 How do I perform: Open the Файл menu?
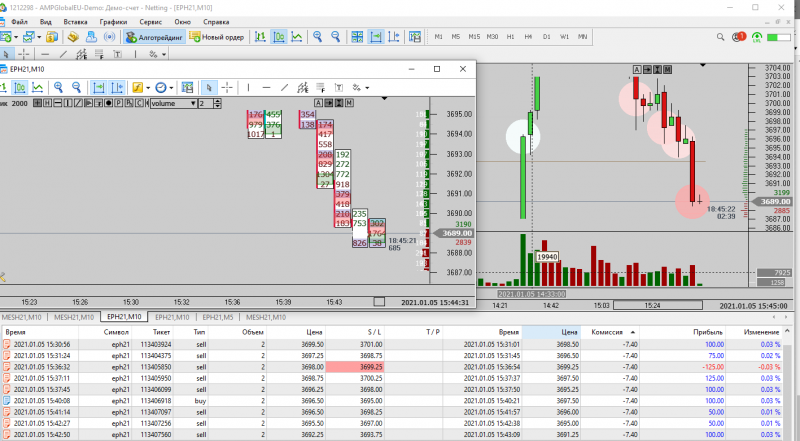(19, 22)
